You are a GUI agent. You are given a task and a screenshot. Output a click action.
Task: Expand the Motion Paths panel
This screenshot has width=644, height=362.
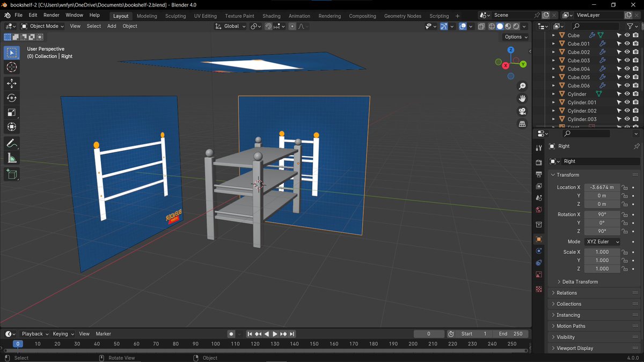click(x=594, y=326)
